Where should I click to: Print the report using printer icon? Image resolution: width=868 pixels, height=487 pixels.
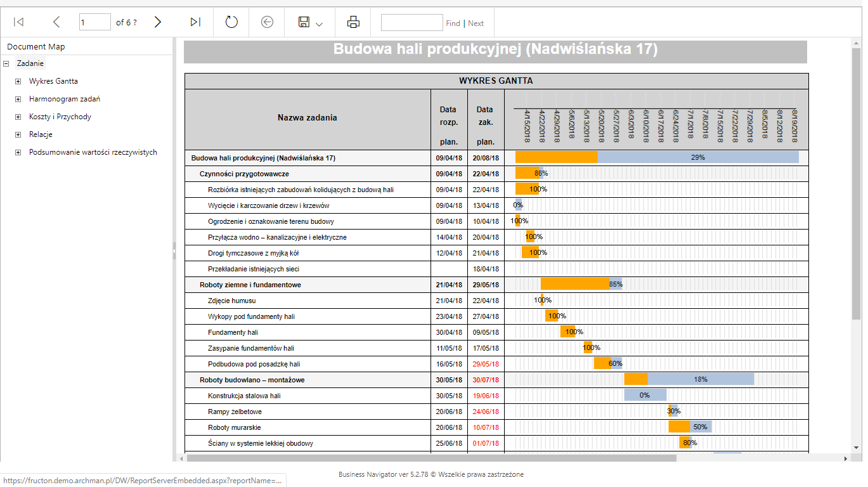[x=353, y=22]
